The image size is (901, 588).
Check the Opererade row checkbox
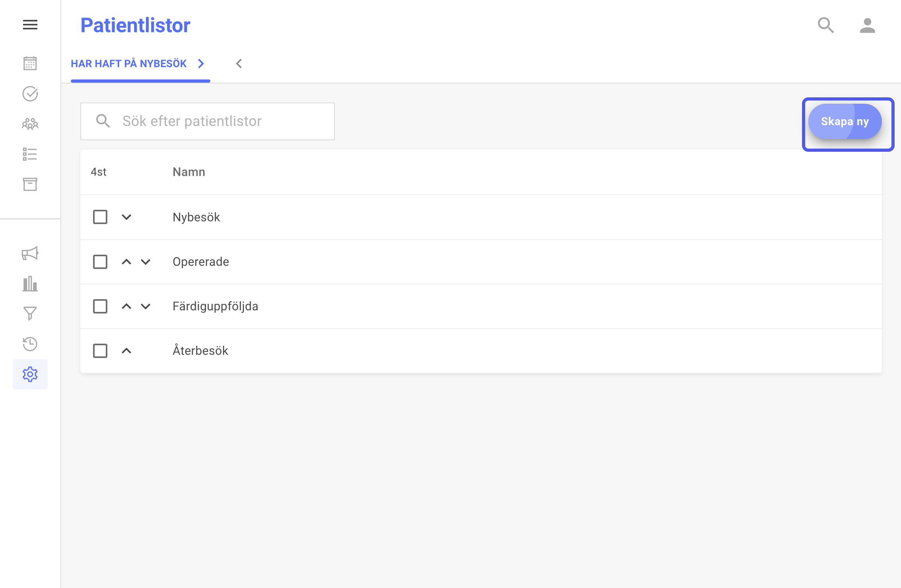[100, 262]
